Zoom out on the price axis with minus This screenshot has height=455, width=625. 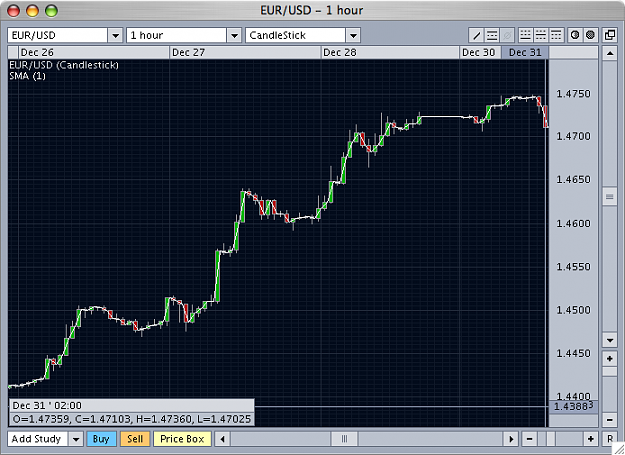(609, 420)
